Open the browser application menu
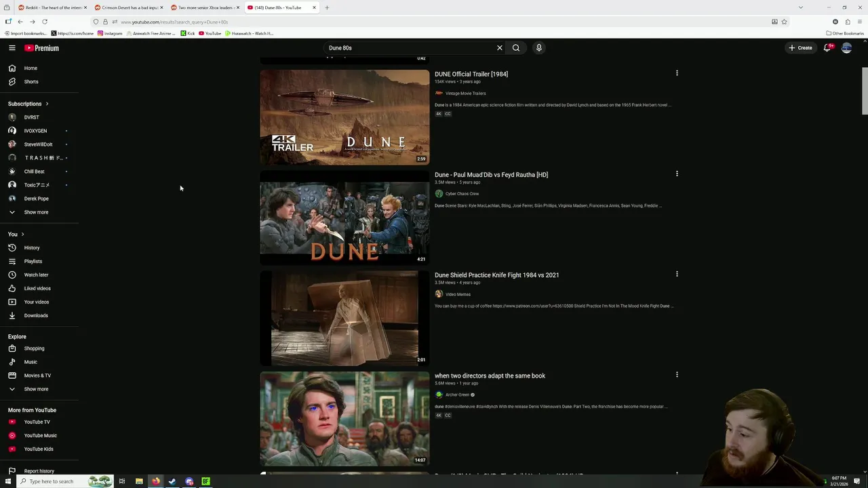 860,22
